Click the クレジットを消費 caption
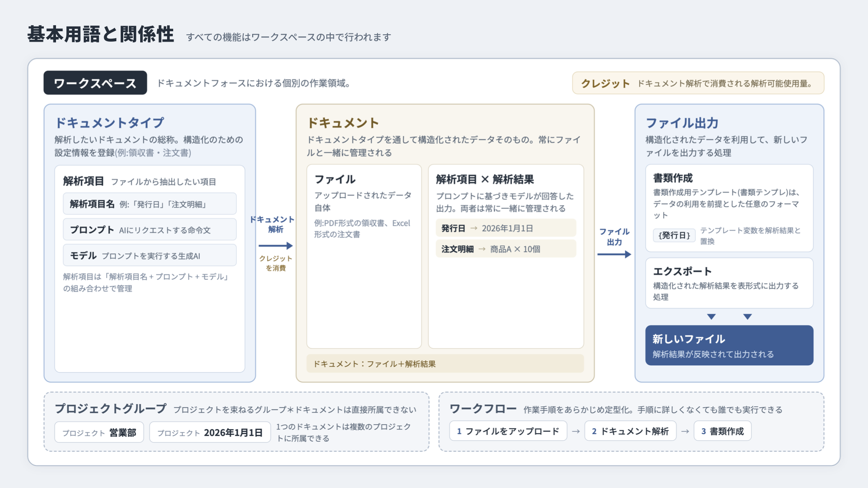This screenshot has width=868, height=488. pyautogui.click(x=276, y=263)
